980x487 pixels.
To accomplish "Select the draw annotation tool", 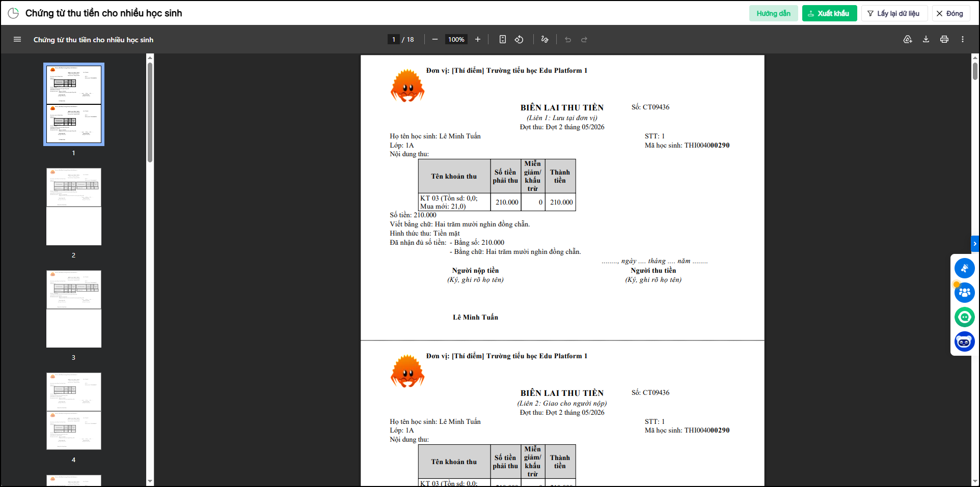I will [x=545, y=40].
